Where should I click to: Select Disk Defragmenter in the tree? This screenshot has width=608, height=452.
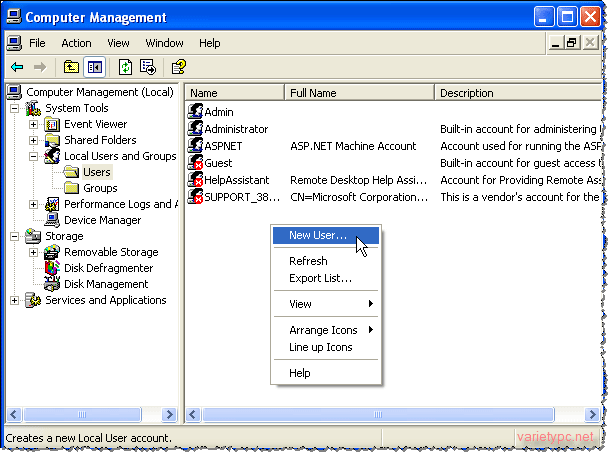(x=108, y=268)
